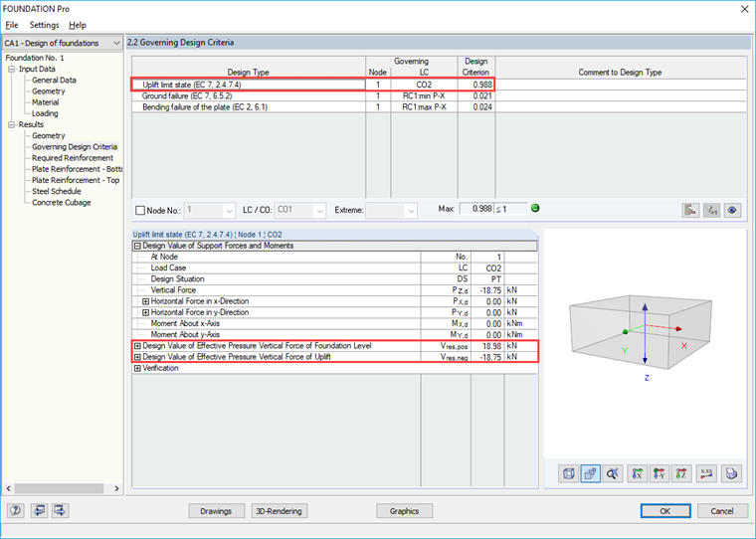The image size is (756, 539).
Task: Expand Horizontal Force in x-Direction row
Action: (x=145, y=301)
